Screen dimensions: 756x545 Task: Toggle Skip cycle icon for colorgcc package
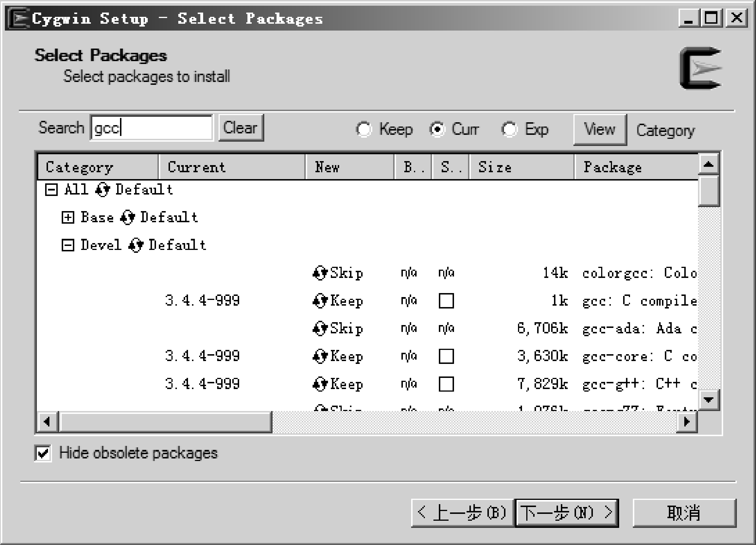[x=320, y=273]
